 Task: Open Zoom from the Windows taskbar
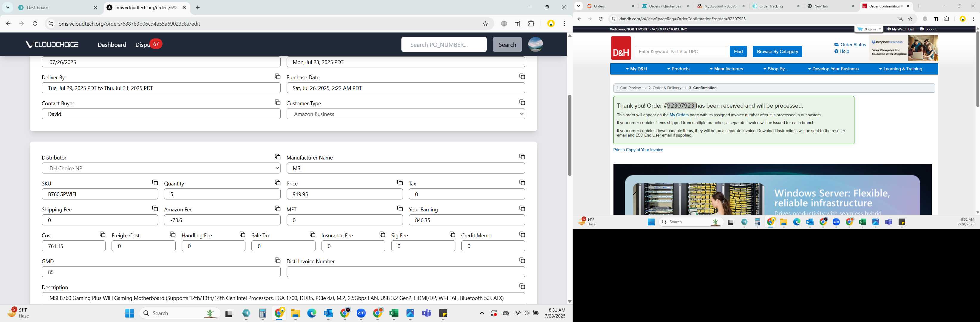[361, 313]
